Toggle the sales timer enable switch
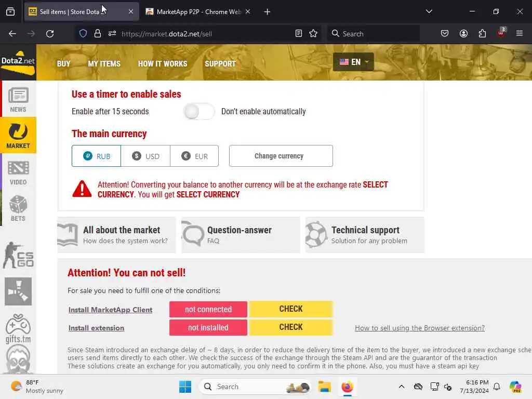The image size is (532, 399). (x=199, y=112)
